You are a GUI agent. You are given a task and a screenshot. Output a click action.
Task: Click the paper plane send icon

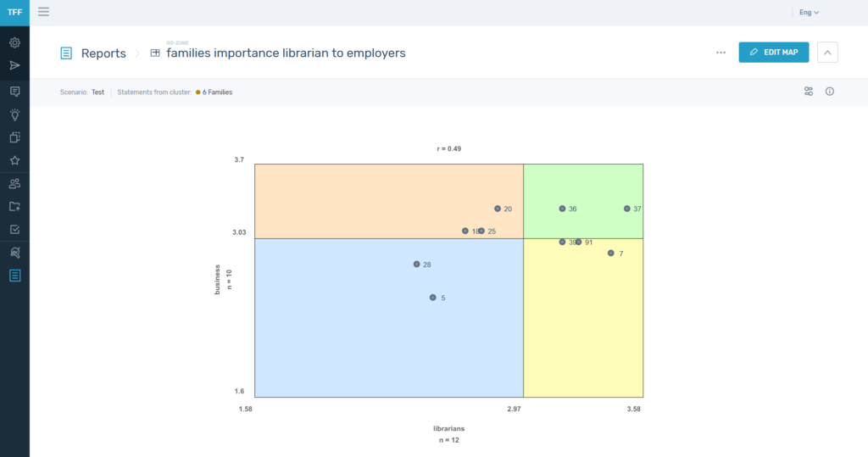coord(14,65)
